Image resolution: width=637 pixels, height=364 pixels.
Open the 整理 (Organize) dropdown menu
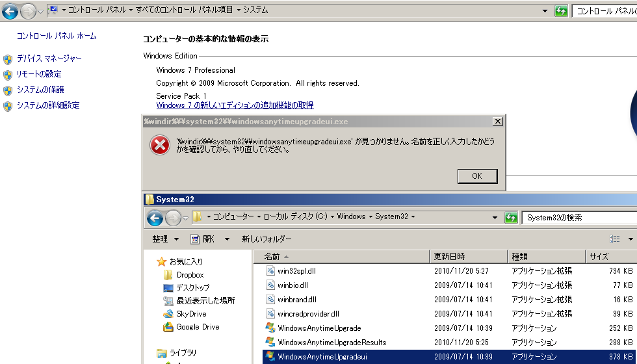coord(164,239)
